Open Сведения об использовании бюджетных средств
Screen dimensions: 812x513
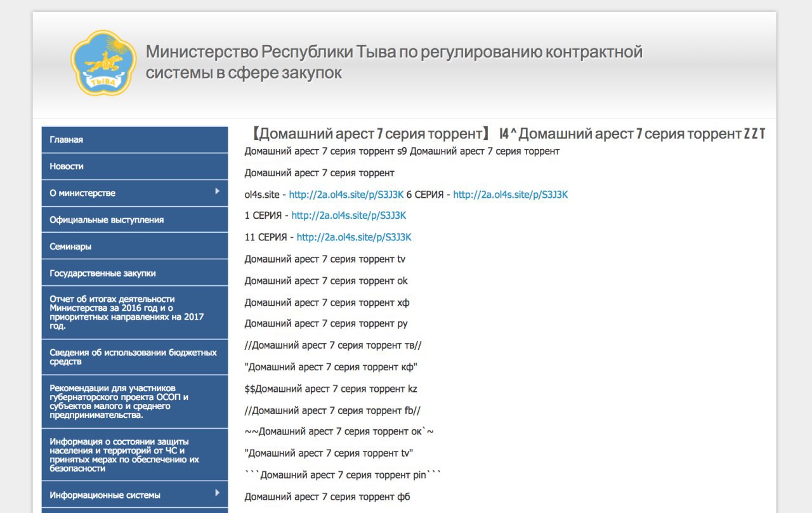pyautogui.click(x=134, y=357)
